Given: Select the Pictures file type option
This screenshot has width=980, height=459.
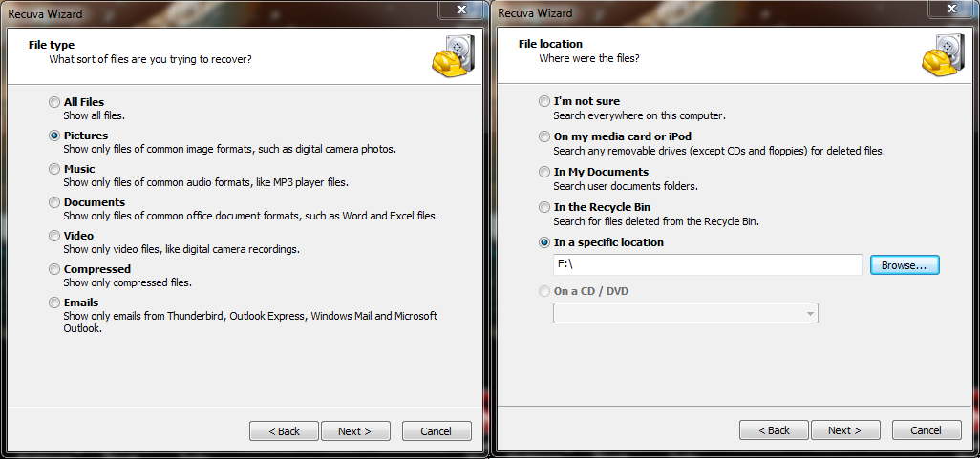Looking at the screenshot, I should [x=55, y=136].
